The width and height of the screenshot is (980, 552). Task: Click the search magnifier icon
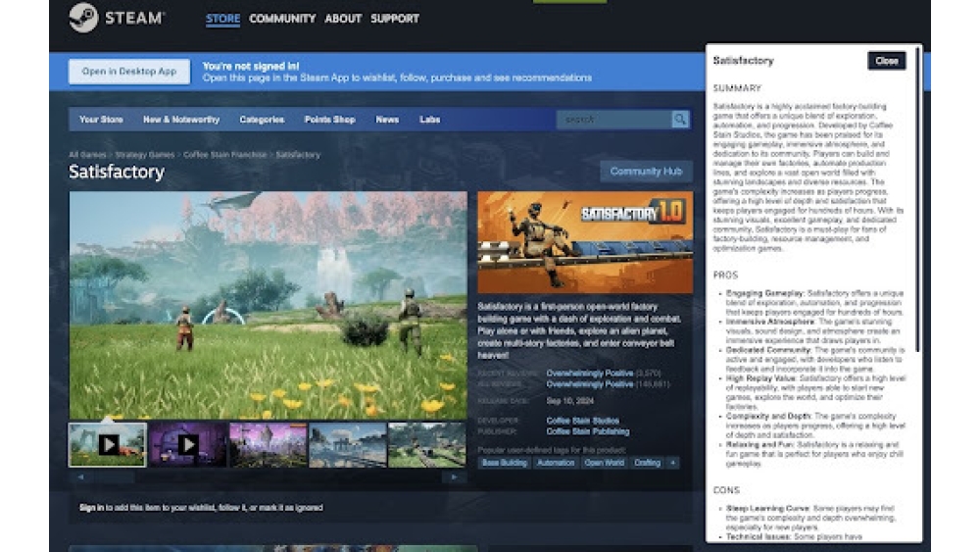click(680, 120)
